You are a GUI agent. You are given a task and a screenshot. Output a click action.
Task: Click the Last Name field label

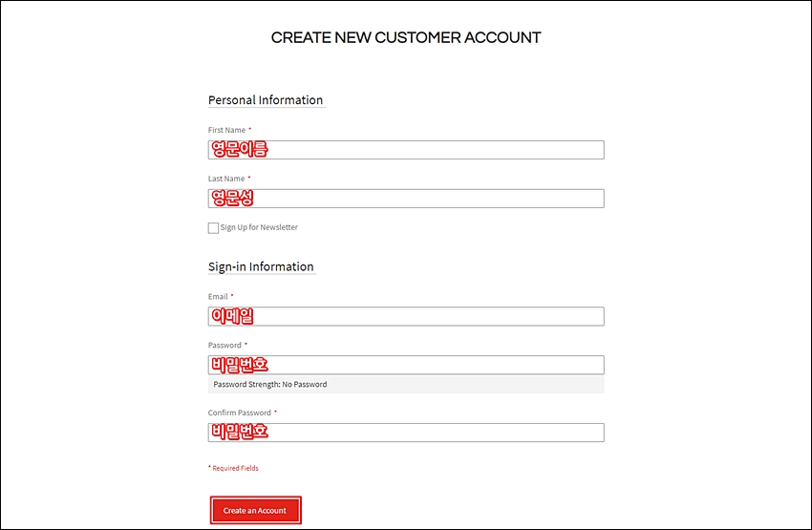pyautogui.click(x=226, y=179)
